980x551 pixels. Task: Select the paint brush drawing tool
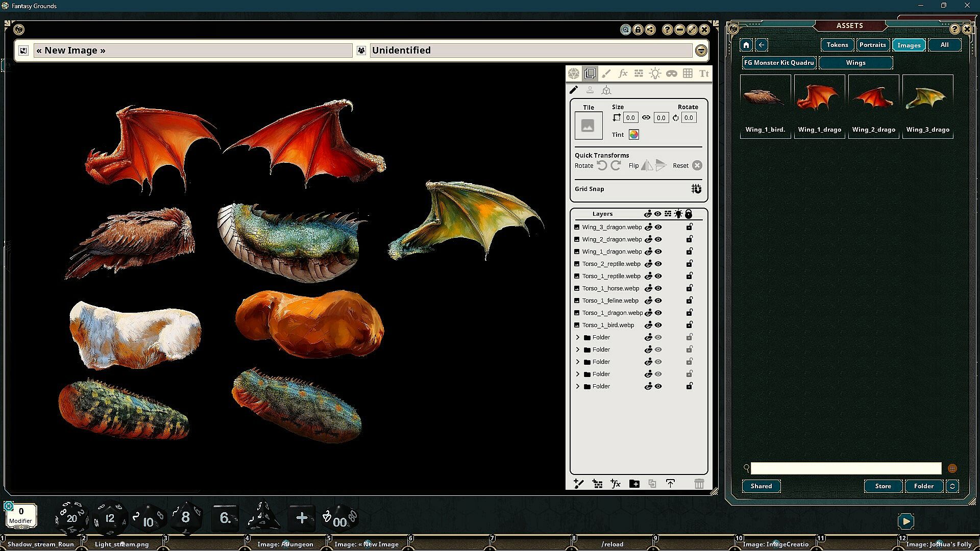(x=606, y=74)
